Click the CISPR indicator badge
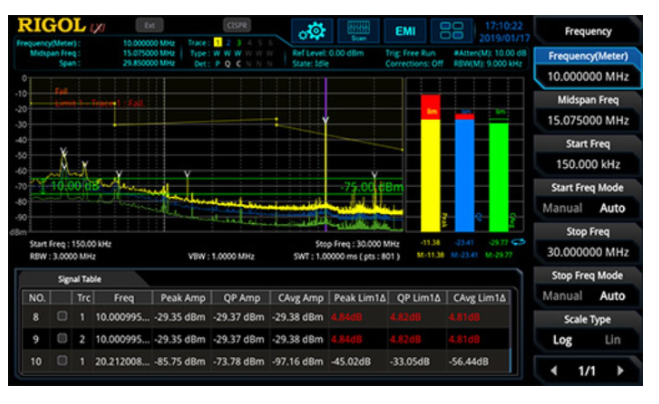Screen dimensions: 659x404 tap(237, 25)
